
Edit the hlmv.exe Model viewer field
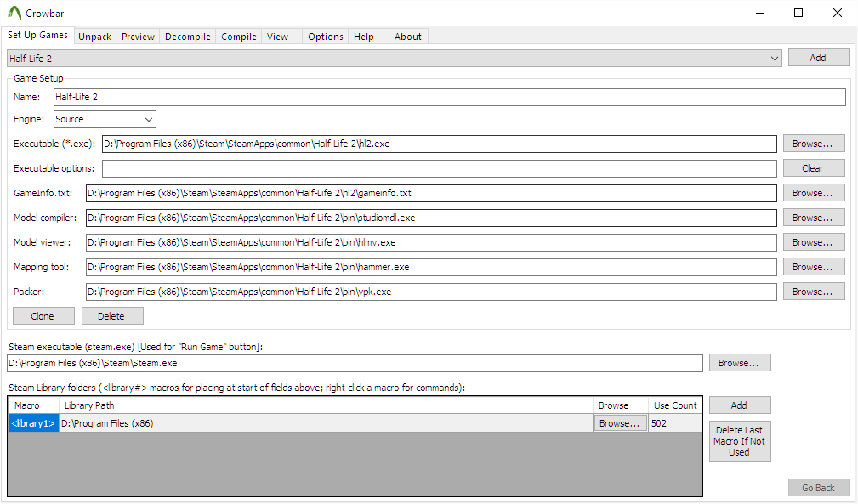[x=431, y=242]
